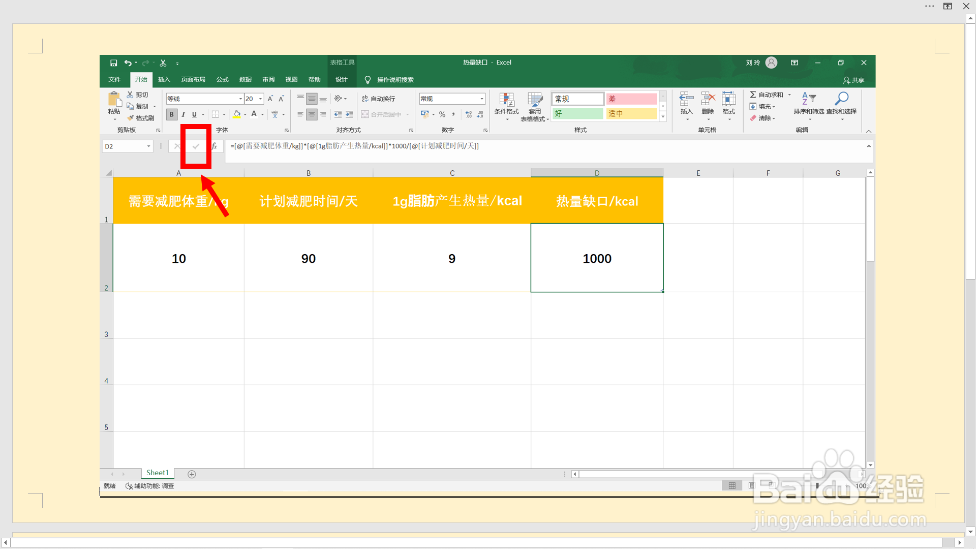Open 清除 clear dropdown
This screenshot has height=553, width=980.
tap(762, 118)
